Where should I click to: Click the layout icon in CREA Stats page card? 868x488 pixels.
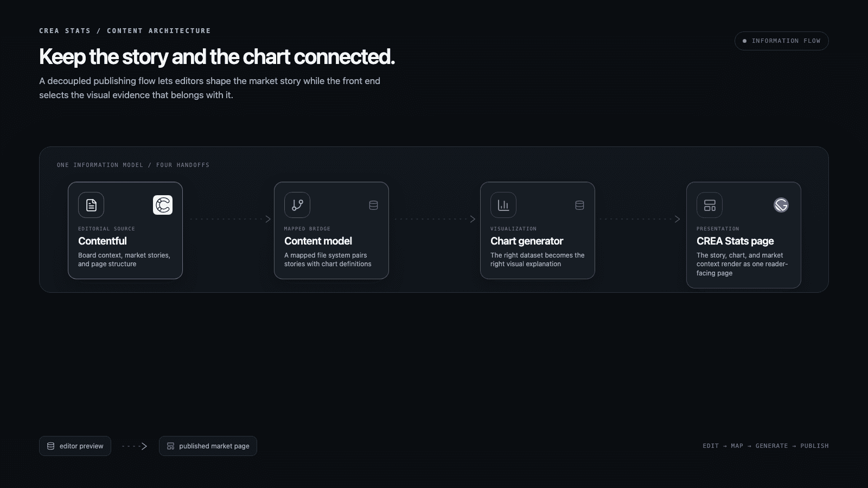click(x=710, y=205)
